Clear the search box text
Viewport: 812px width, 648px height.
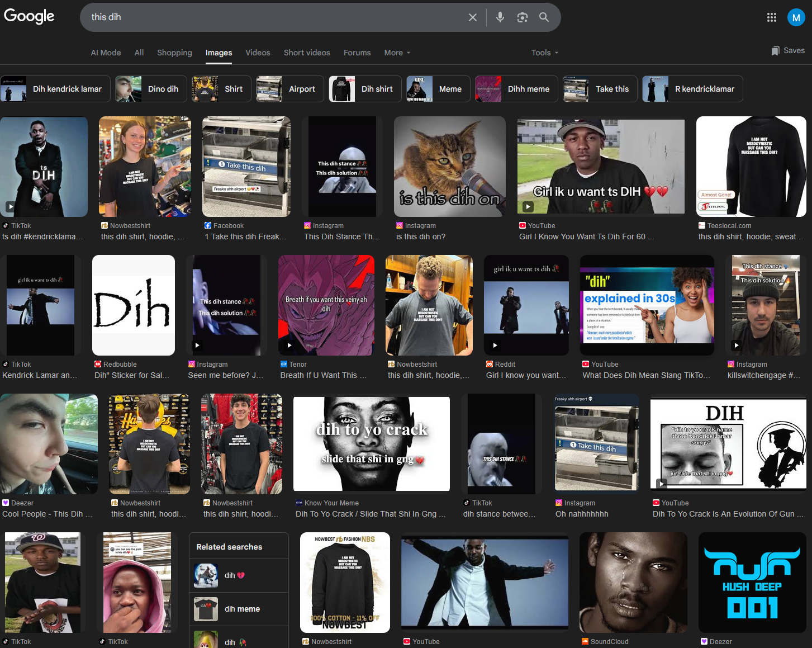(473, 17)
